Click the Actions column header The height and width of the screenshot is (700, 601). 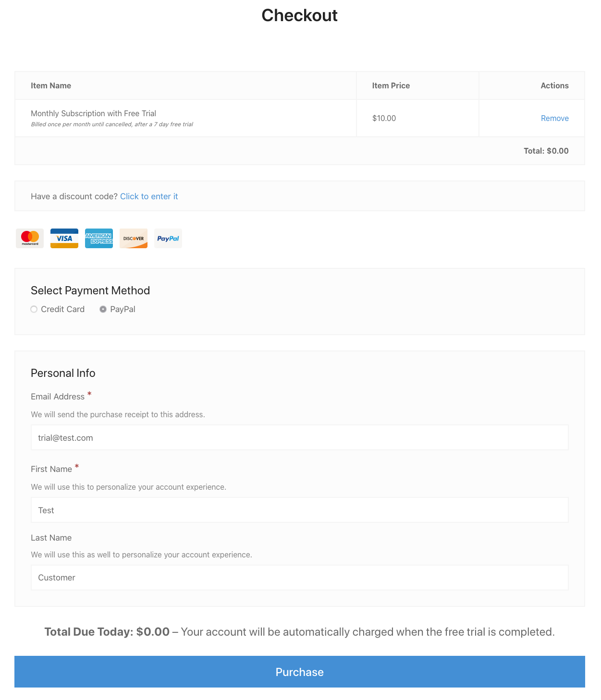tap(554, 85)
